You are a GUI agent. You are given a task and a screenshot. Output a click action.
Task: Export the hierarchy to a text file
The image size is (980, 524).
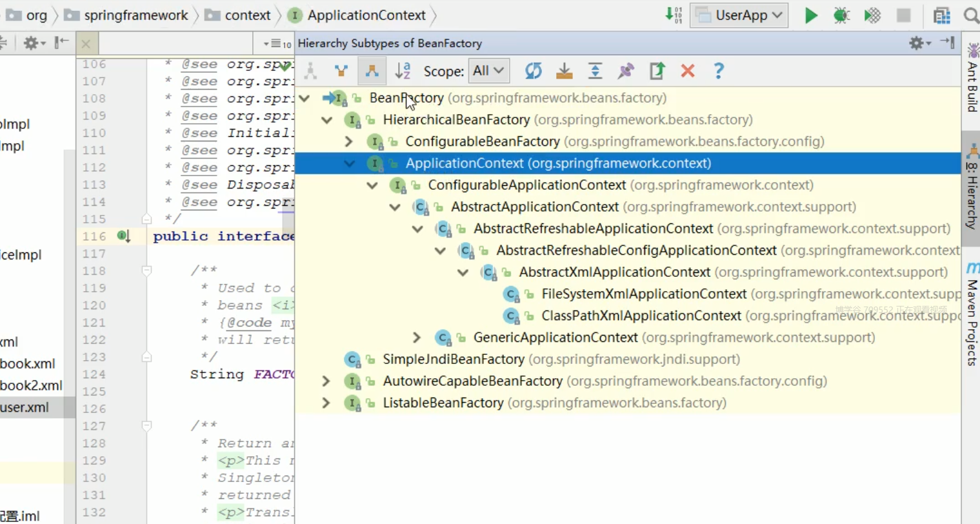click(657, 71)
